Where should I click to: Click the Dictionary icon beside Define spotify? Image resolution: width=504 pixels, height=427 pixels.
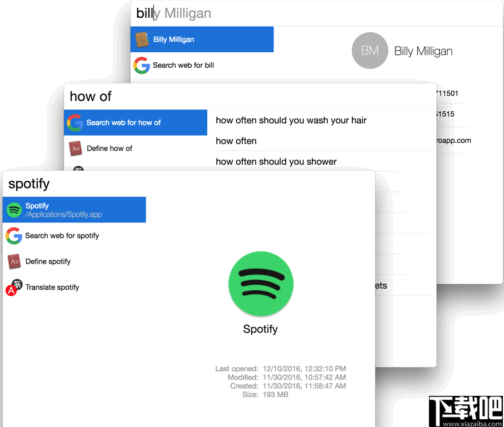14,261
